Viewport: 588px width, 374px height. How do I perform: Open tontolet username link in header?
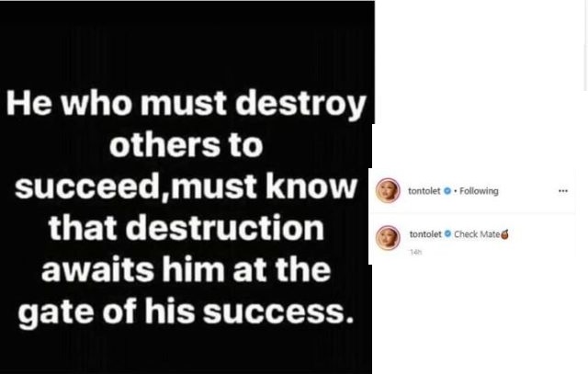click(424, 191)
